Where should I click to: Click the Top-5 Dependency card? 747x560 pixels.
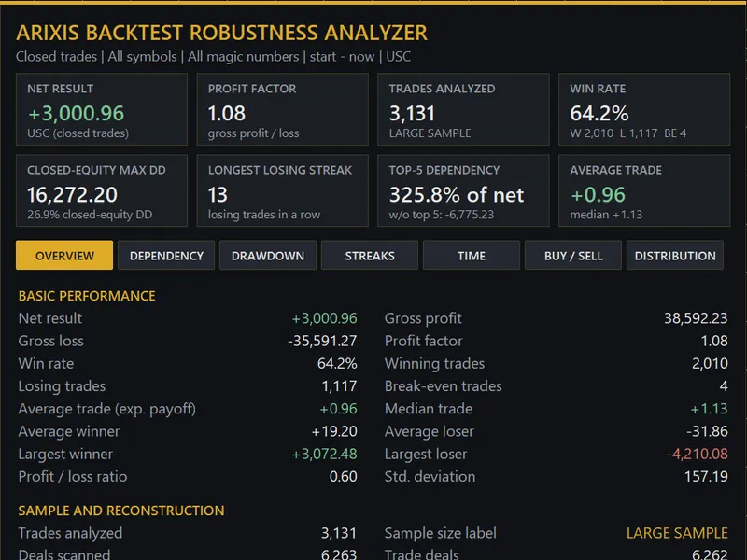click(463, 190)
